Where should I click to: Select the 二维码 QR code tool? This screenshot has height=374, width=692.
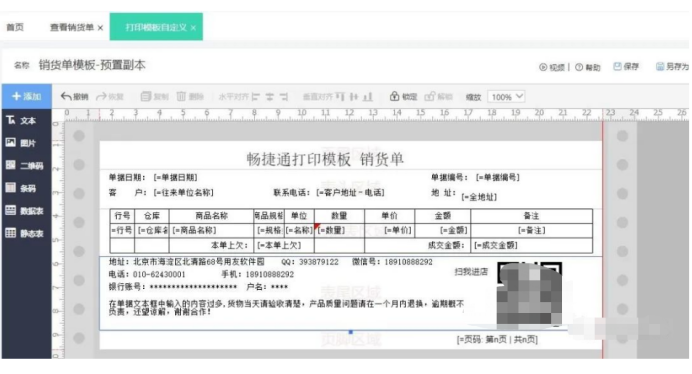tap(25, 166)
